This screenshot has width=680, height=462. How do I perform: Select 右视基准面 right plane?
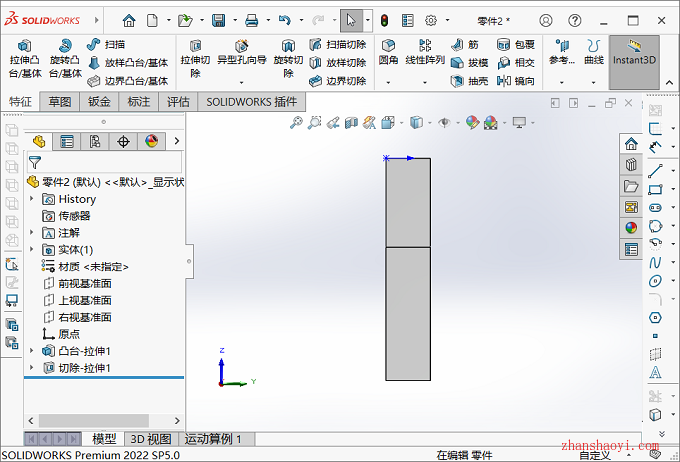78,317
